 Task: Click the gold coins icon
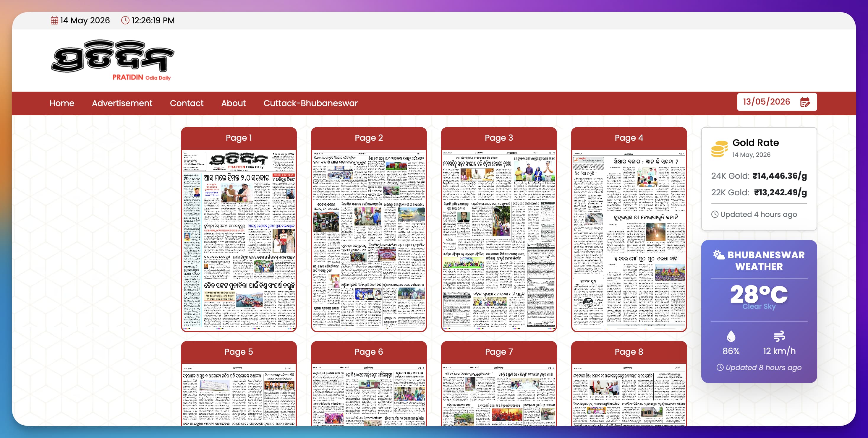719,149
